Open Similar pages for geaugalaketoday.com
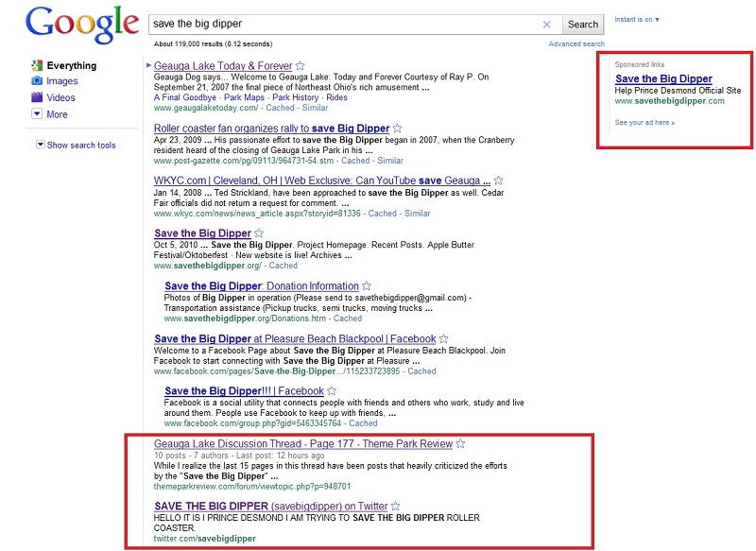 point(315,108)
